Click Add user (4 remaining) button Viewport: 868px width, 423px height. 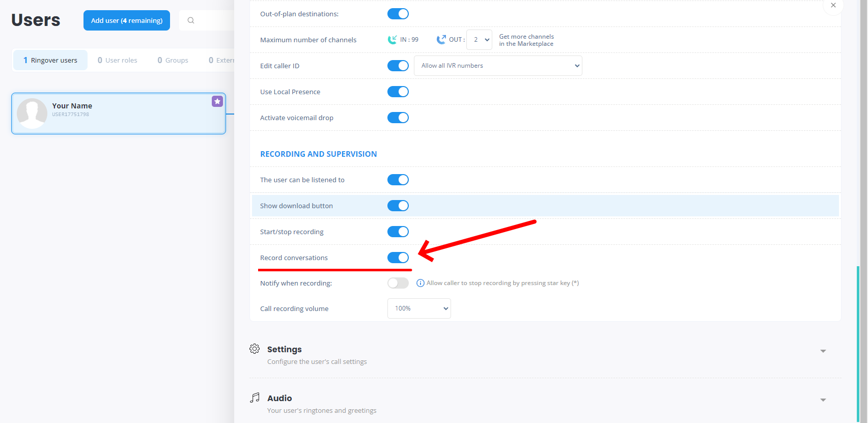[127, 20]
